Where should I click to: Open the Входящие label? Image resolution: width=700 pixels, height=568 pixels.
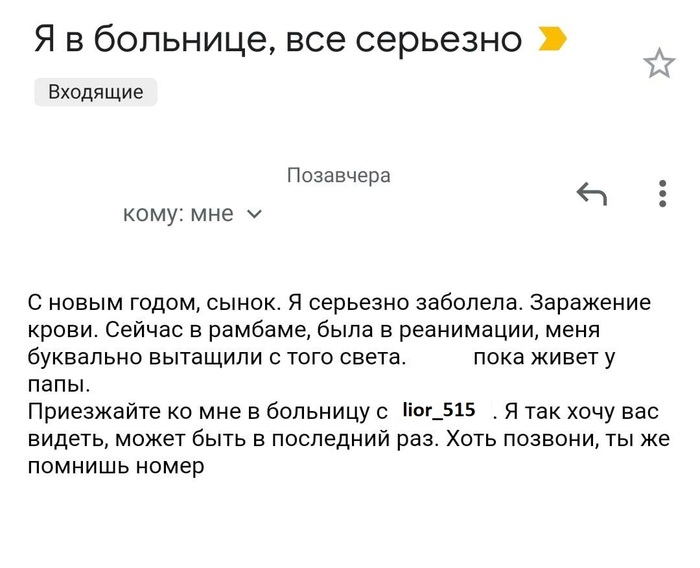click(x=96, y=93)
